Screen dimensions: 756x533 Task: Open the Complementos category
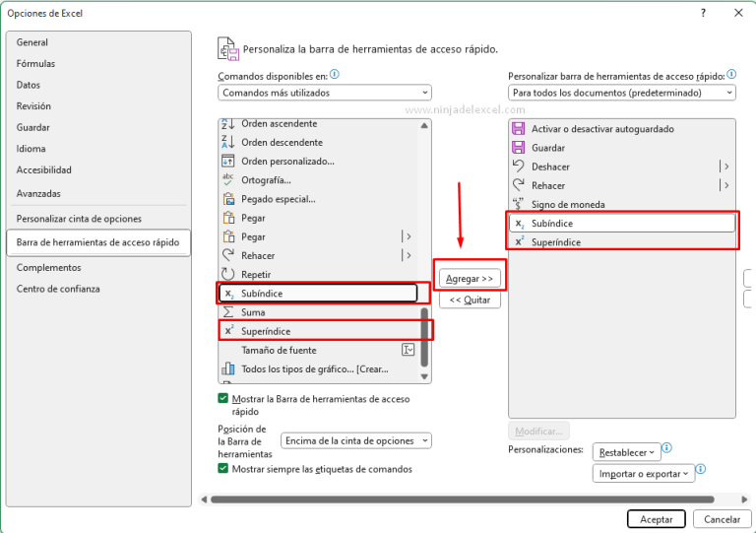point(48,267)
